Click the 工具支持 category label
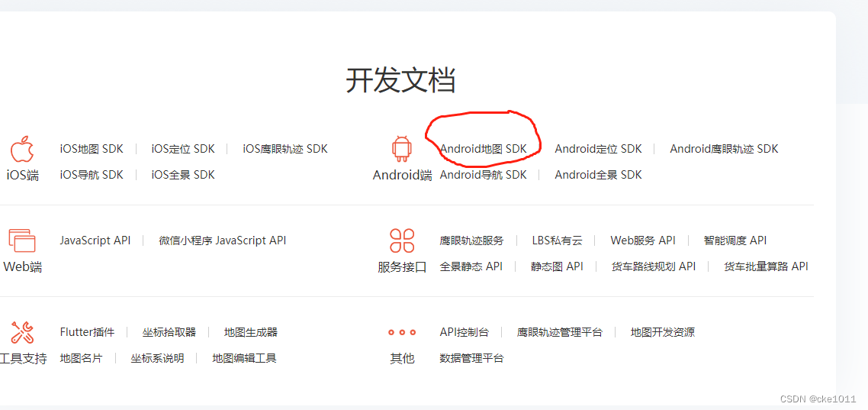Image resolution: width=868 pixels, height=410 pixels. pos(23,359)
